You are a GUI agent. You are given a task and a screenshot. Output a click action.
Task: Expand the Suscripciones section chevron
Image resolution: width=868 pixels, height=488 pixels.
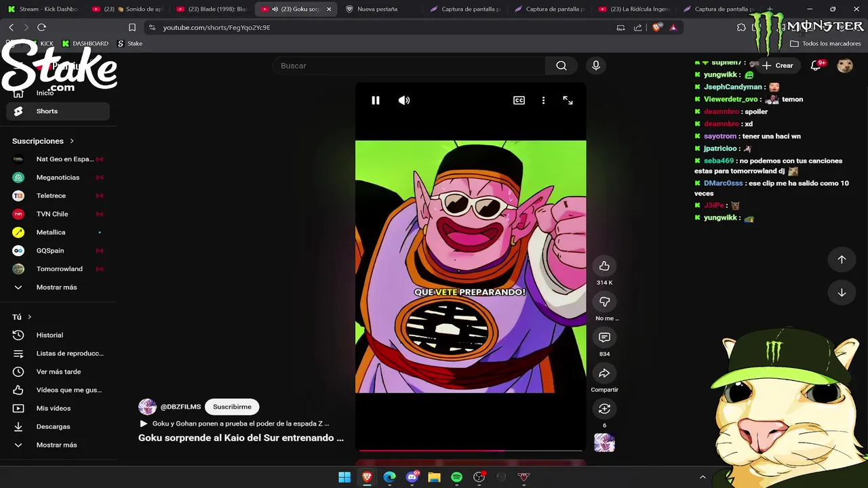[72, 141]
